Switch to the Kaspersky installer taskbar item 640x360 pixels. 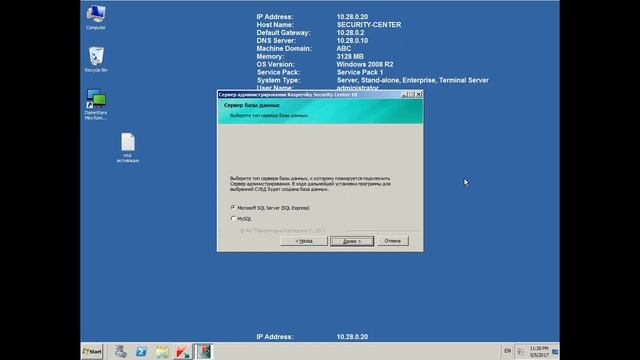204,351
